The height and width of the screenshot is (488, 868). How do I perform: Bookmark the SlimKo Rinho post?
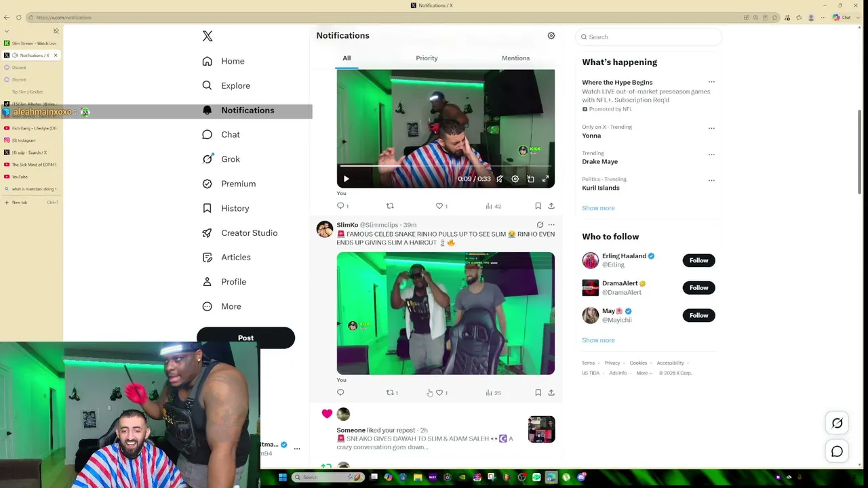[538, 392]
